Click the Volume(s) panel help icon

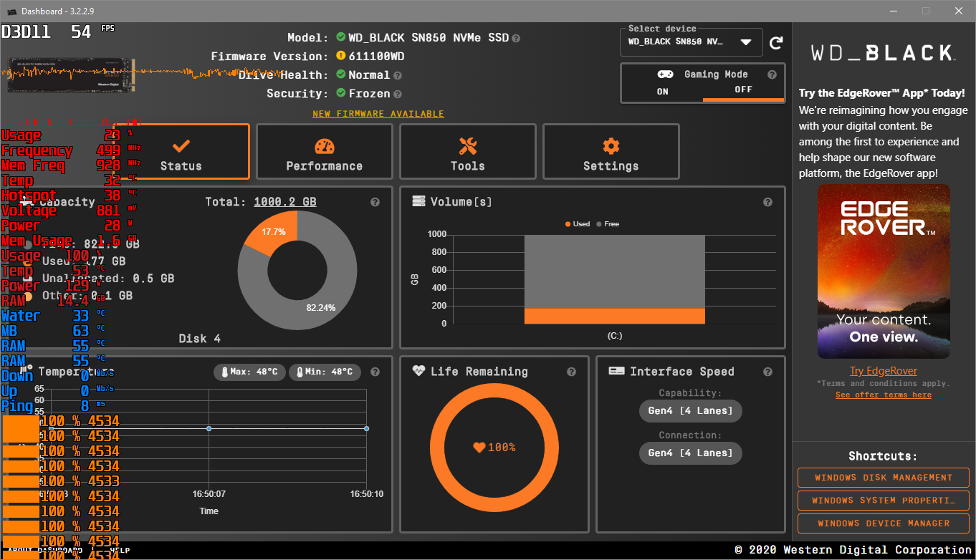[767, 203]
